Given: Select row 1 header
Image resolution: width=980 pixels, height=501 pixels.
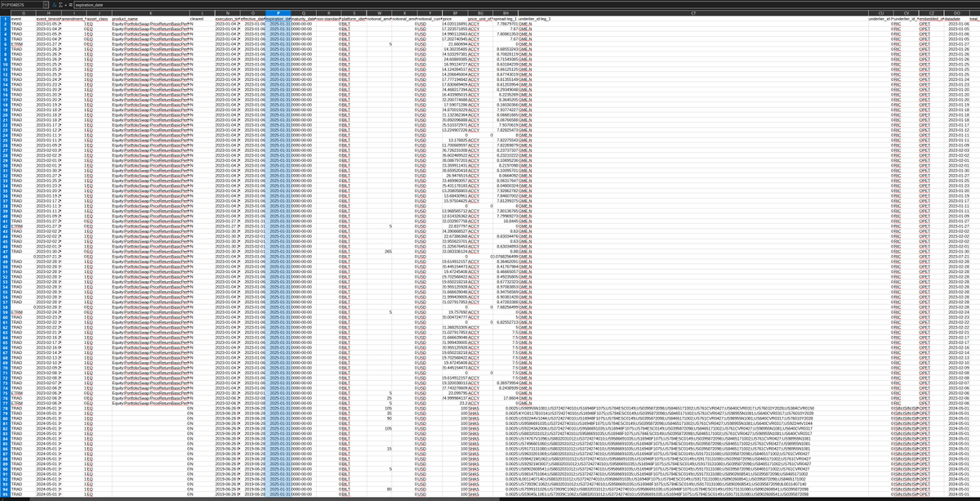Looking at the screenshot, I should pyautogui.click(x=5, y=19).
